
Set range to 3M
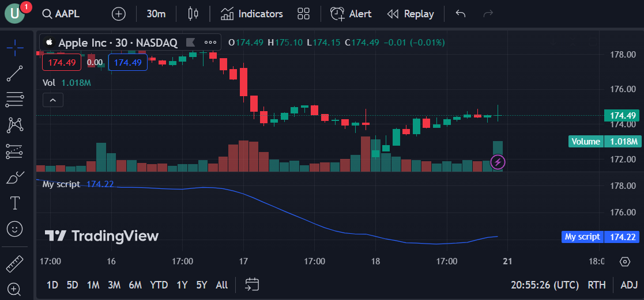point(114,285)
